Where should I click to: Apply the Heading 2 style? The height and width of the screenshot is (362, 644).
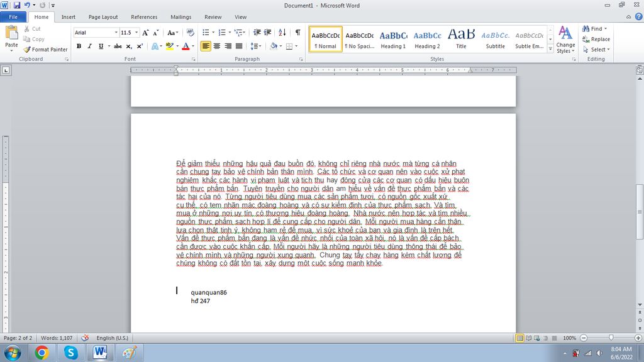tap(427, 40)
